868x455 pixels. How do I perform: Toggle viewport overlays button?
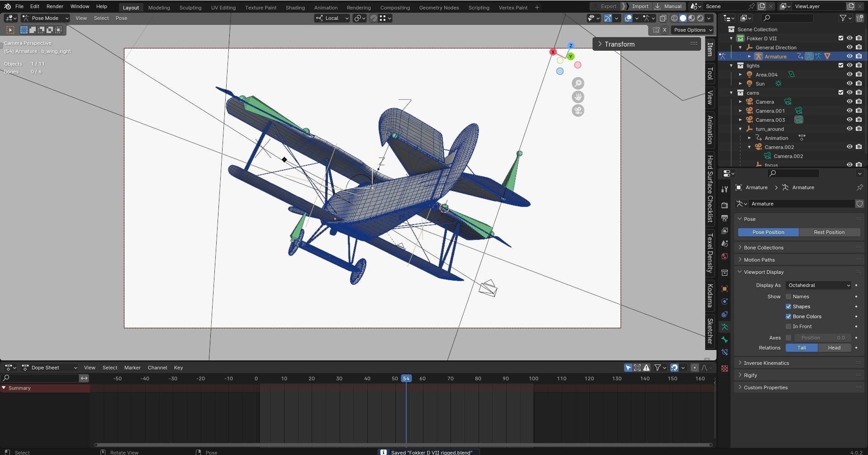pos(628,18)
